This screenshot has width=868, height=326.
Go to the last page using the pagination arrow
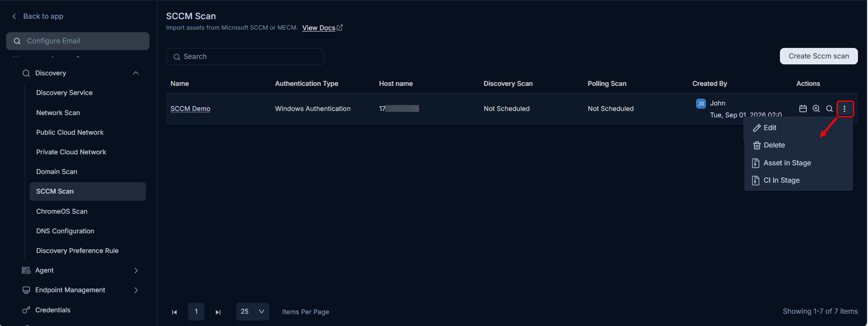(218, 312)
